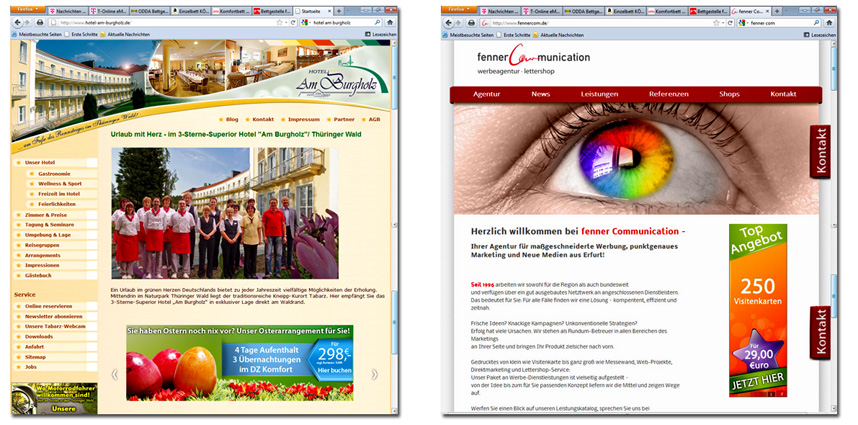The height and width of the screenshot is (425, 858).
Task: Click upper red Kontakt side tab
Action: [820, 152]
